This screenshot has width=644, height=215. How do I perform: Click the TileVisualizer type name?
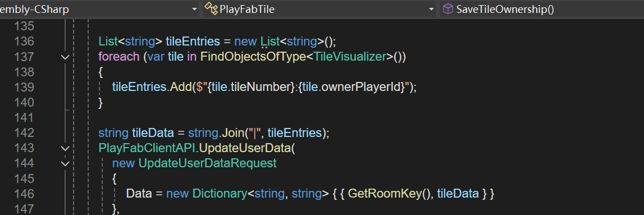pyautogui.click(x=350, y=57)
